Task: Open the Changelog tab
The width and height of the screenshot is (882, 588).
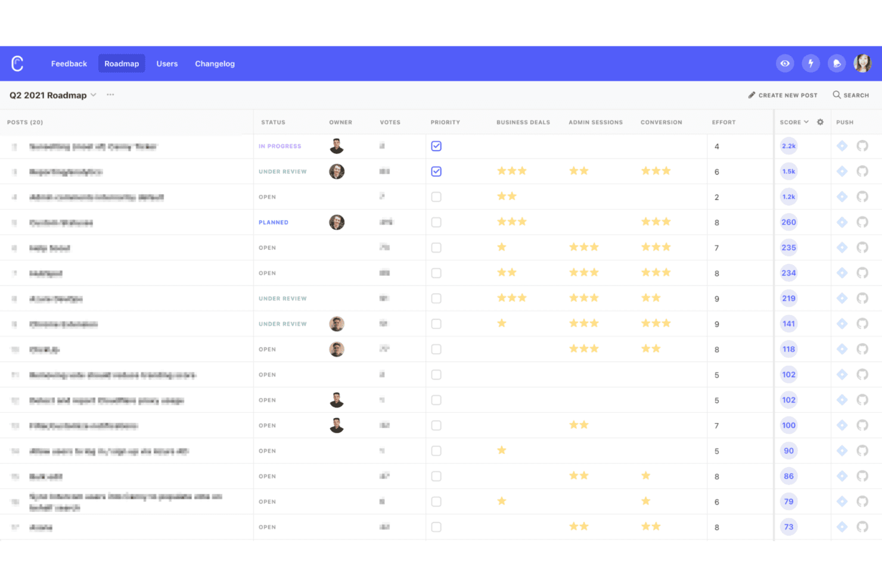Action: tap(215, 64)
